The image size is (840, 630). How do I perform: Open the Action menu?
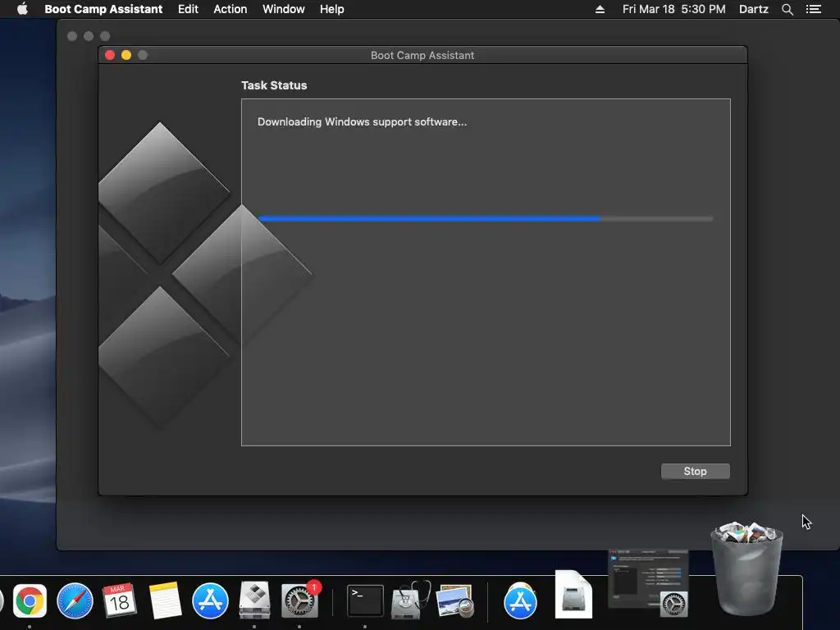click(231, 9)
